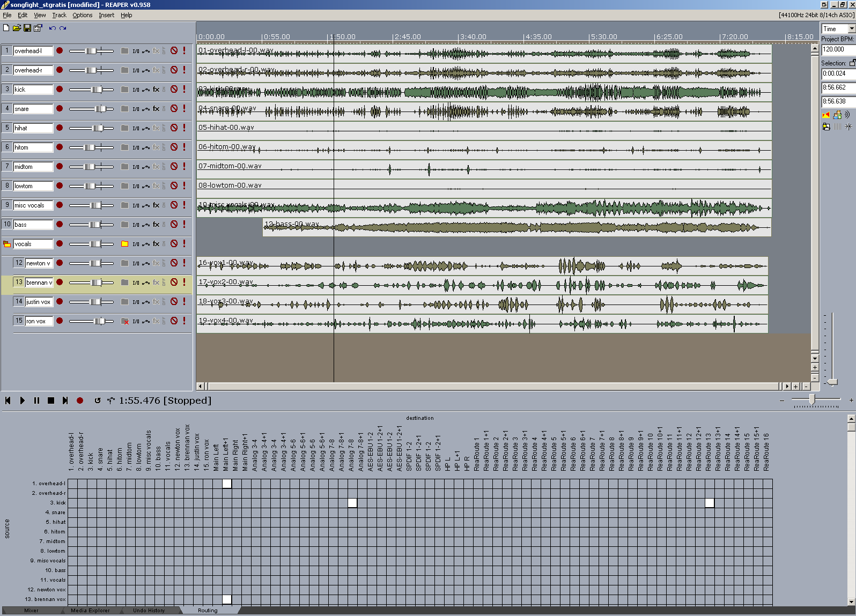Image resolution: width=856 pixels, height=616 pixels.
Task: Toggle FX bypass ON/OFF on kick track
Action: [164, 90]
